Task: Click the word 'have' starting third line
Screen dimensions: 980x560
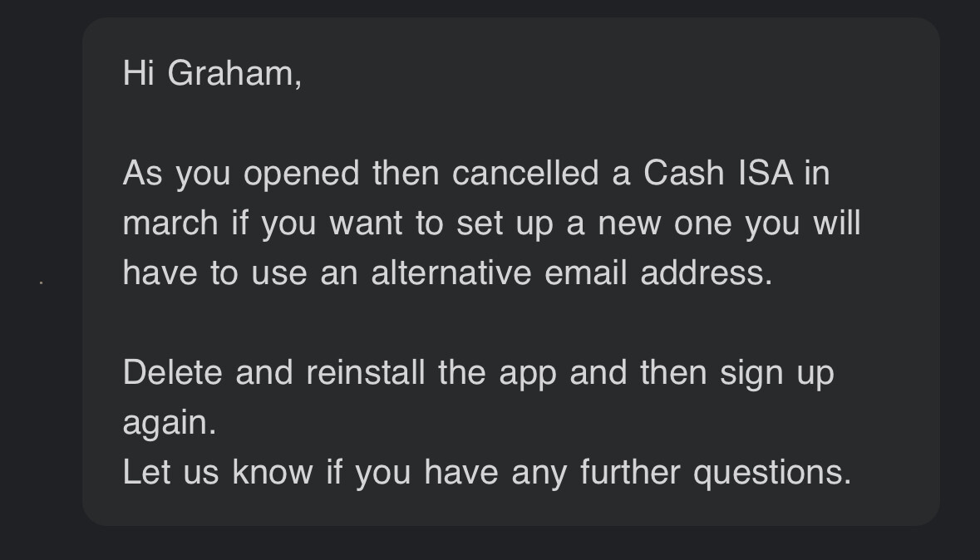Action: (x=160, y=273)
